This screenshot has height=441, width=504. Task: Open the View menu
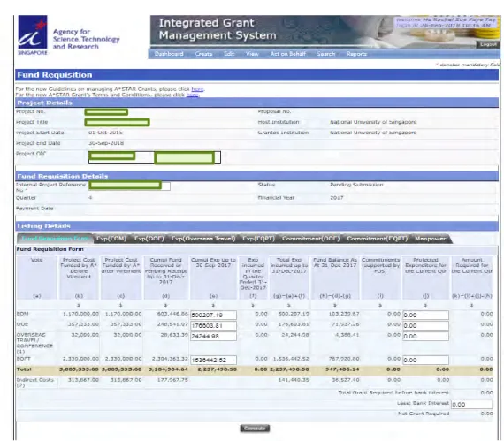[x=252, y=54]
